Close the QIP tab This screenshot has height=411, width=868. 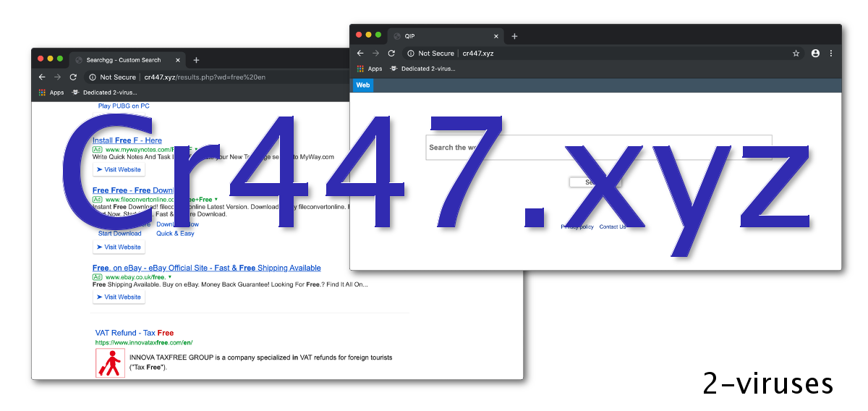coord(496,36)
